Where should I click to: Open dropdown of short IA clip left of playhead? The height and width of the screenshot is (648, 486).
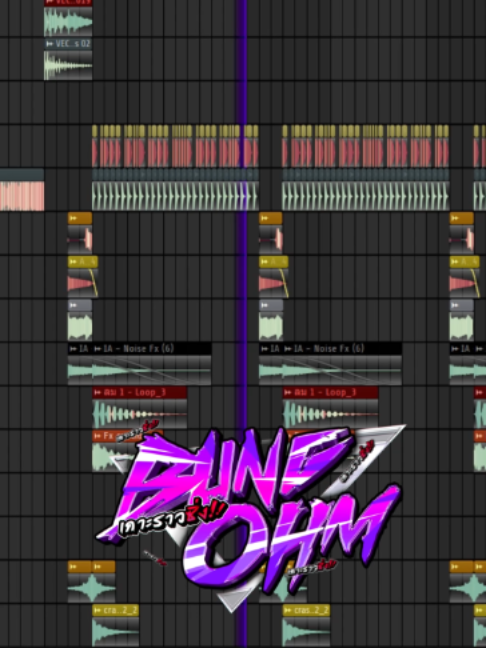click(74, 349)
